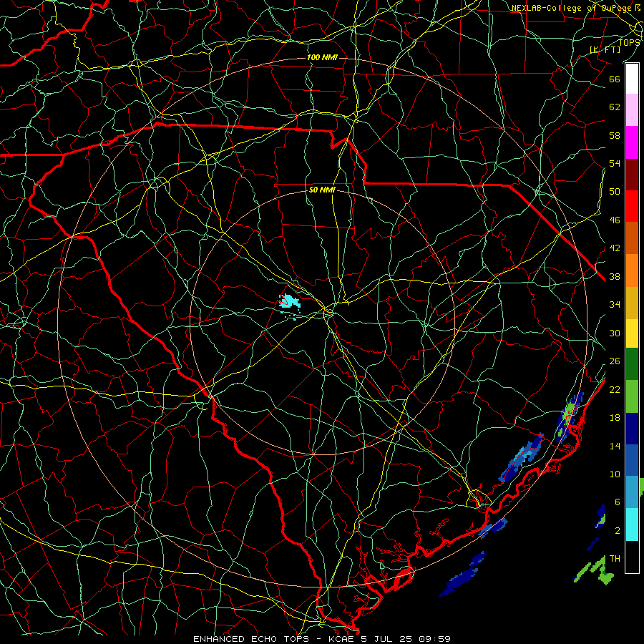Click the 'TH' legend label

615,559
